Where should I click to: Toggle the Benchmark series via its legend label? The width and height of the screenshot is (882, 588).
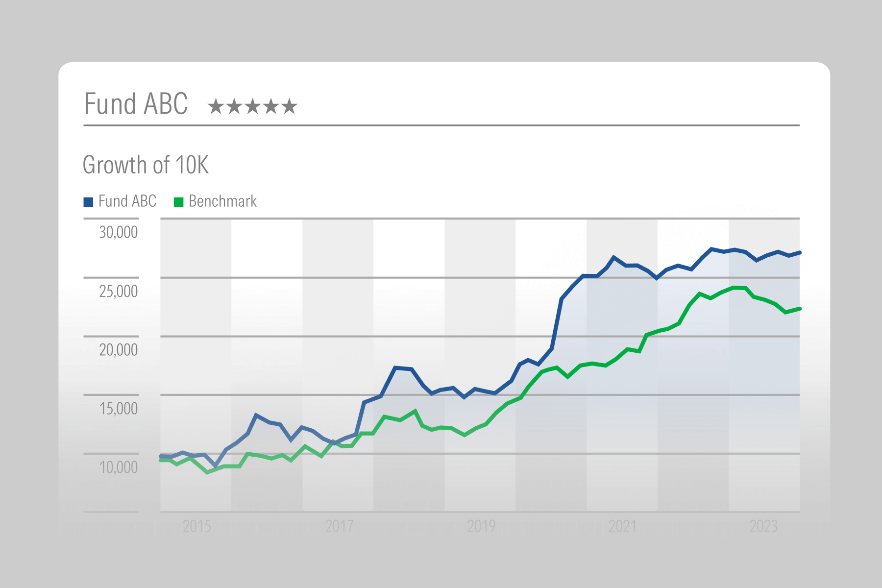point(222,201)
